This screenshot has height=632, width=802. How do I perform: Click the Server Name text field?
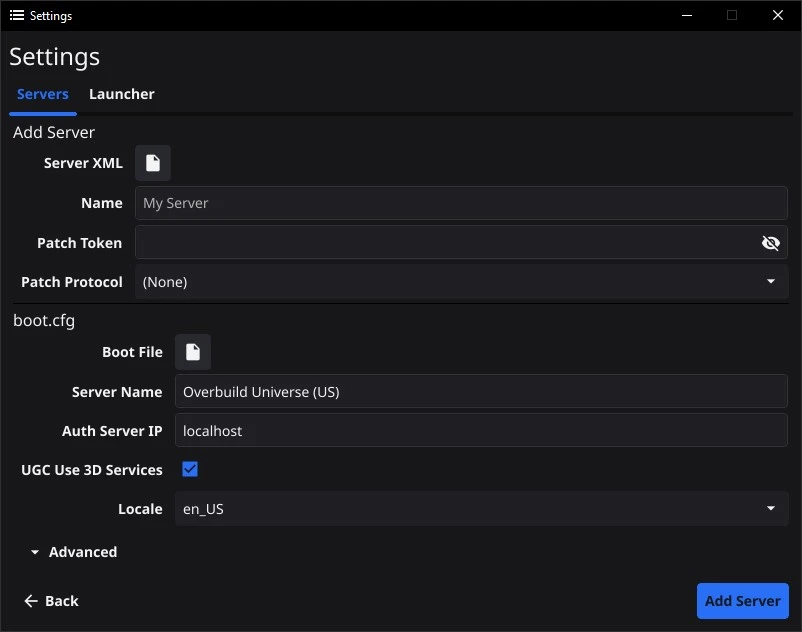481,392
